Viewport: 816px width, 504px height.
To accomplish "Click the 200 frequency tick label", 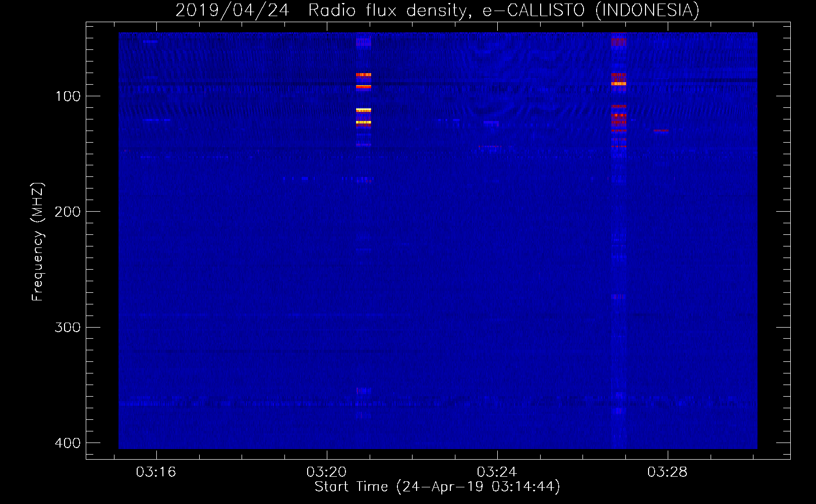I will (x=68, y=212).
